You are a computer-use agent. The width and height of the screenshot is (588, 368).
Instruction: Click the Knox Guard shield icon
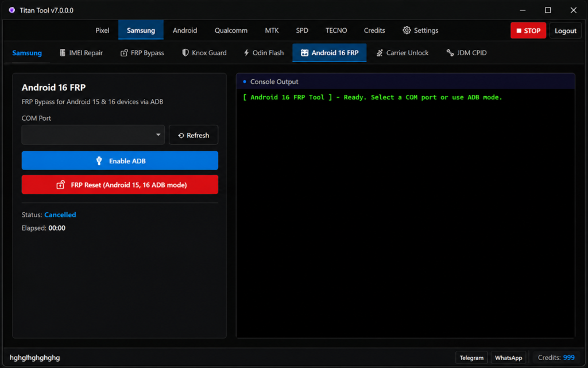click(185, 53)
